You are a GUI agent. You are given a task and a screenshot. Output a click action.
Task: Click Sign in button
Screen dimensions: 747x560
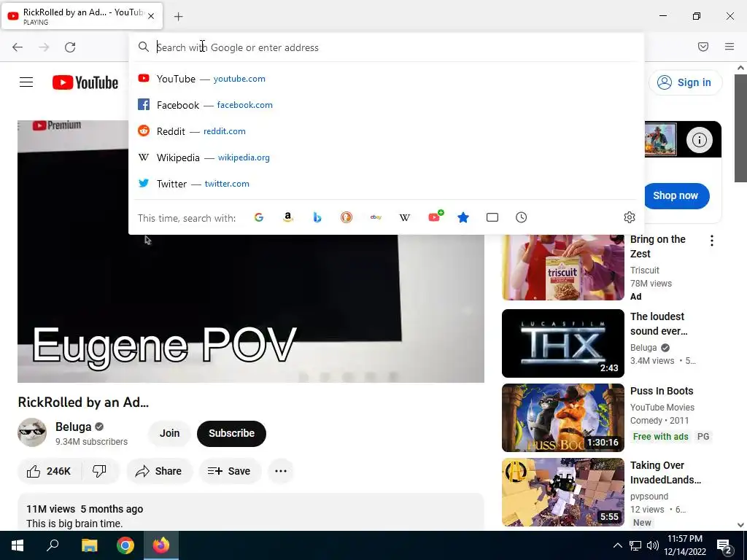point(685,82)
